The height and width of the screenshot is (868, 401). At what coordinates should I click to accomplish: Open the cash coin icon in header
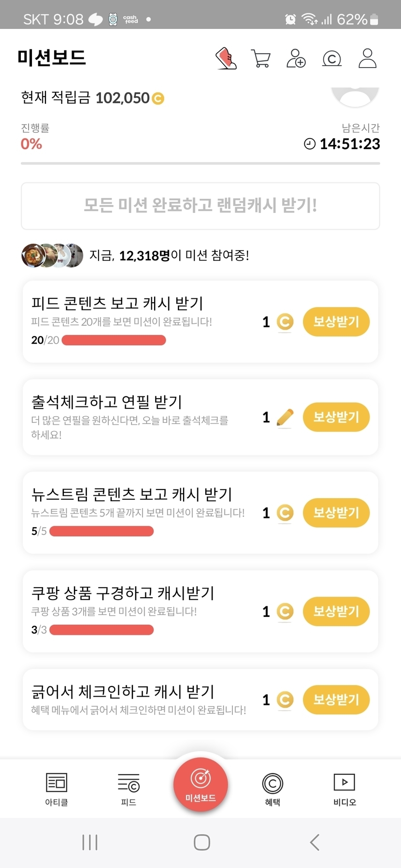[x=331, y=58]
